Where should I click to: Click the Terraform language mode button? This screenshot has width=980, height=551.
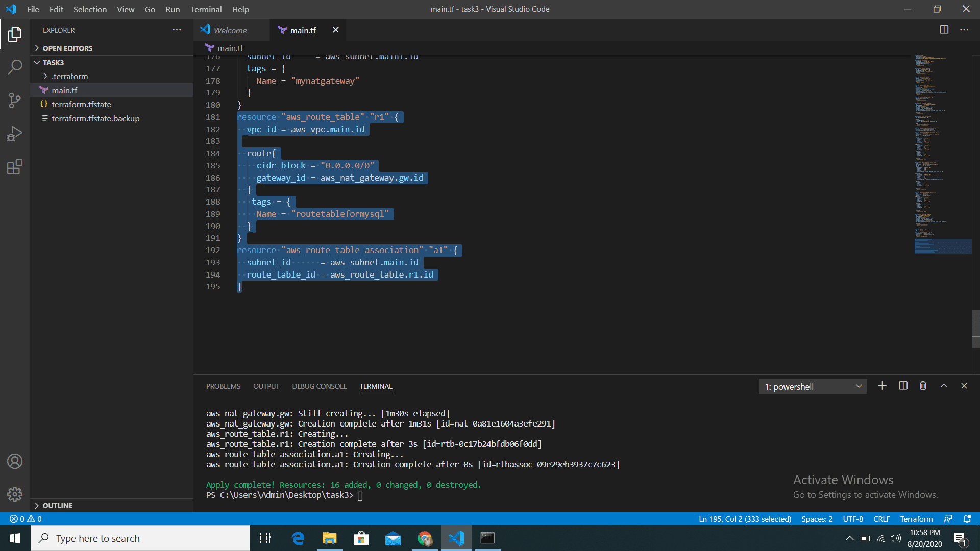[x=916, y=519]
